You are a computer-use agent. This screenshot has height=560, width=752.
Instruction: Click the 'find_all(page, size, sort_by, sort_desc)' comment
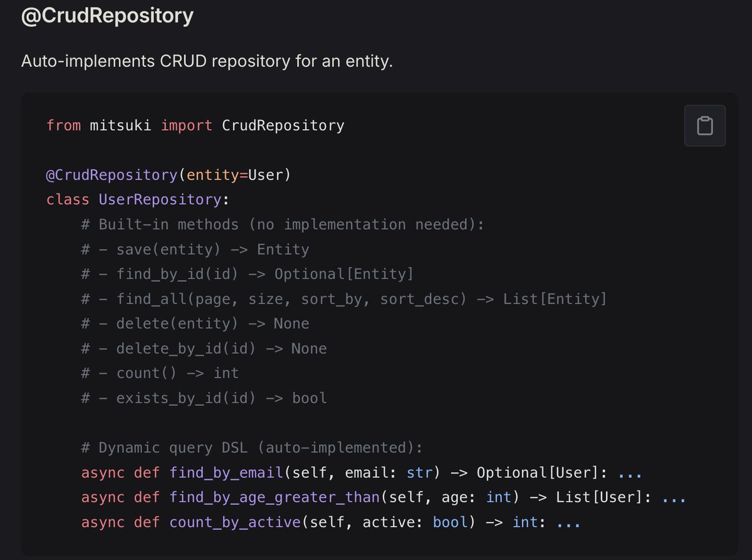pos(344,299)
